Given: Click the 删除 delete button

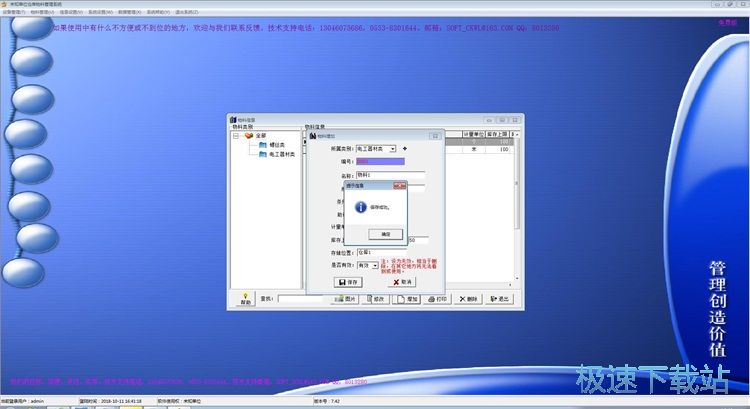Looking at the screenshot, I should click(467, 299).
